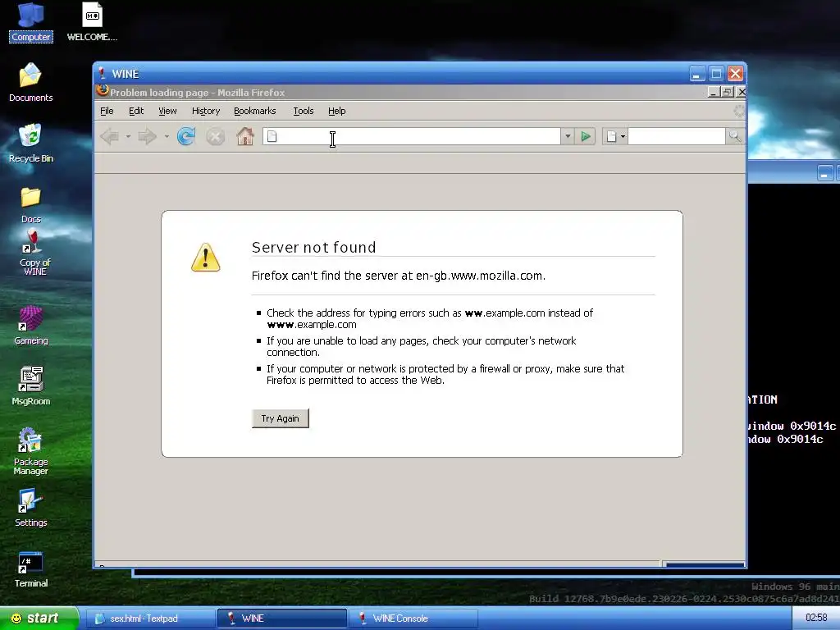Click the page icon in the address bar

(x=272, y=137)
